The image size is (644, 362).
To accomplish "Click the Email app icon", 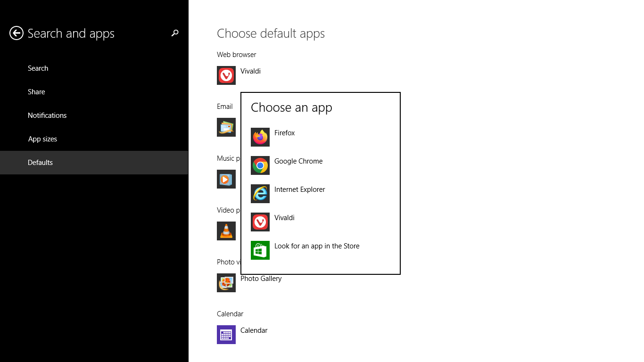I will tap(226, 127).
